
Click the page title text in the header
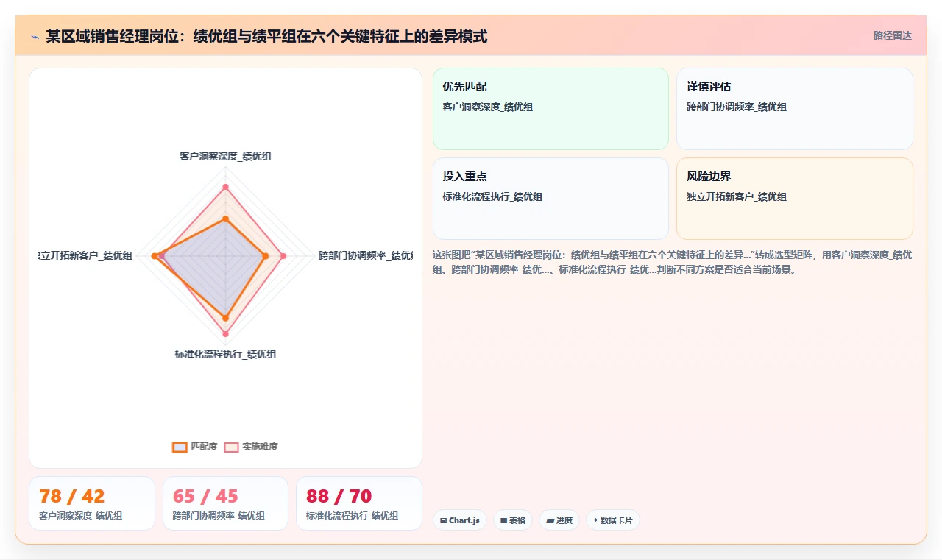pyautogui.click(x=266, y=36)
